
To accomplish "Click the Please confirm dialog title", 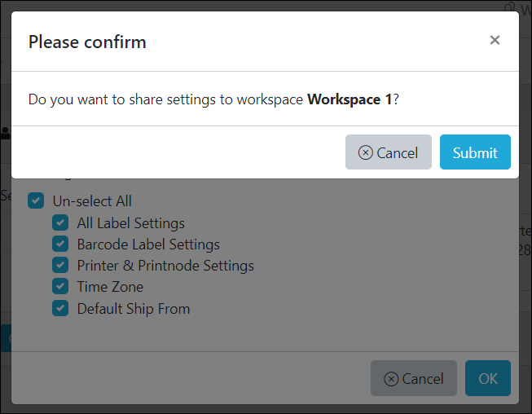I will click(x=87, y=42).
